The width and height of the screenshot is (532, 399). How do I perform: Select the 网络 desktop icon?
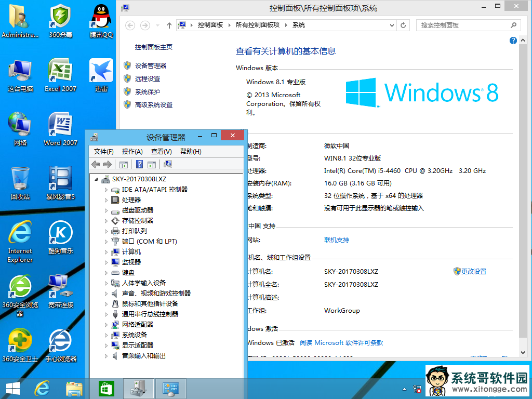click(x=20, y=129)
